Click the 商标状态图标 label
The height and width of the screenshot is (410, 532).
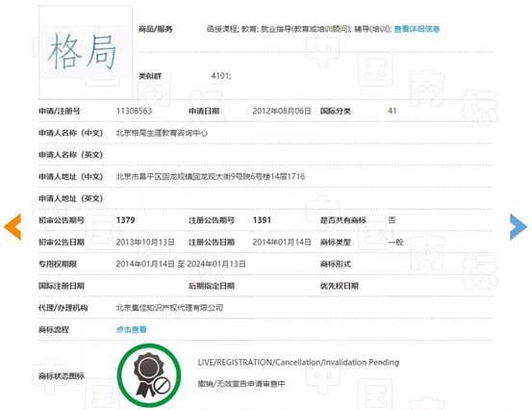point(62,375)
